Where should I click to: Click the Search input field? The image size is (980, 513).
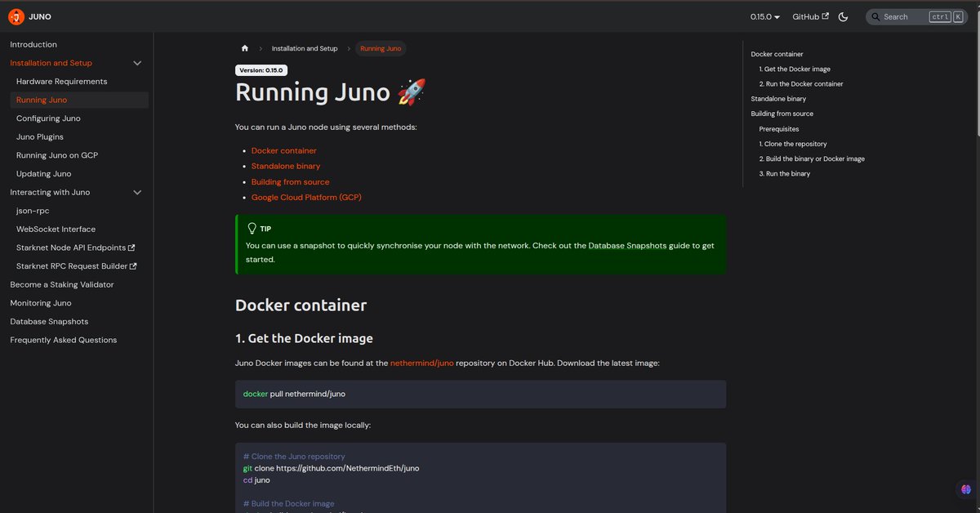click(916, 16)
